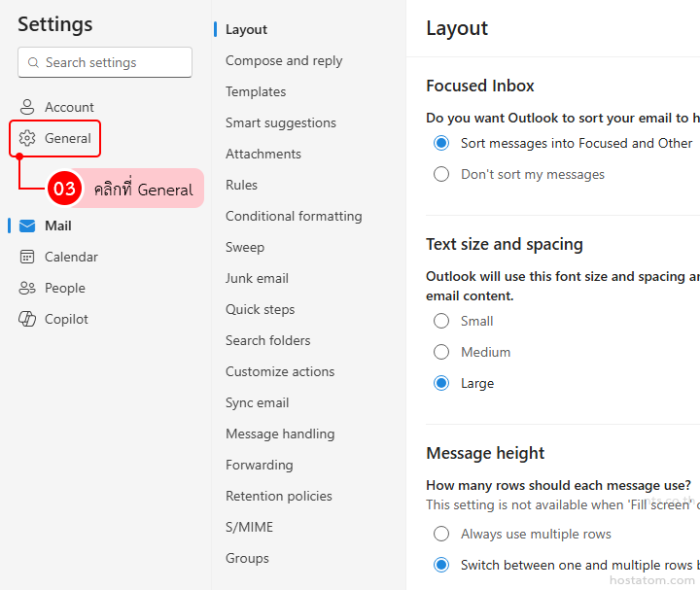Choose Medium text size
The width and height of the screenshot is (700, 590).
[x=441, y=352]
